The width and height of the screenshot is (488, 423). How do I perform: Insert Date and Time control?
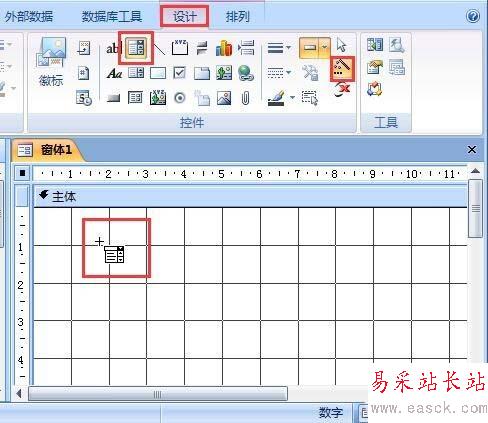coord(84,97)
